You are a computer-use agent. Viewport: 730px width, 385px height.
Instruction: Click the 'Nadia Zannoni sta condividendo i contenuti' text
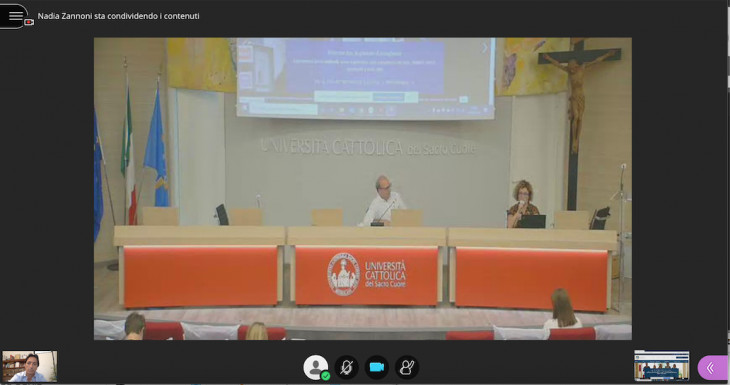(118, 16)
